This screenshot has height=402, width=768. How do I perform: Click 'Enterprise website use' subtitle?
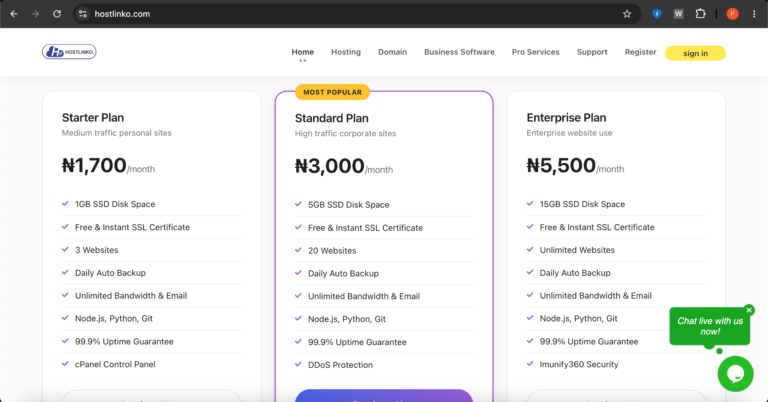569,133
